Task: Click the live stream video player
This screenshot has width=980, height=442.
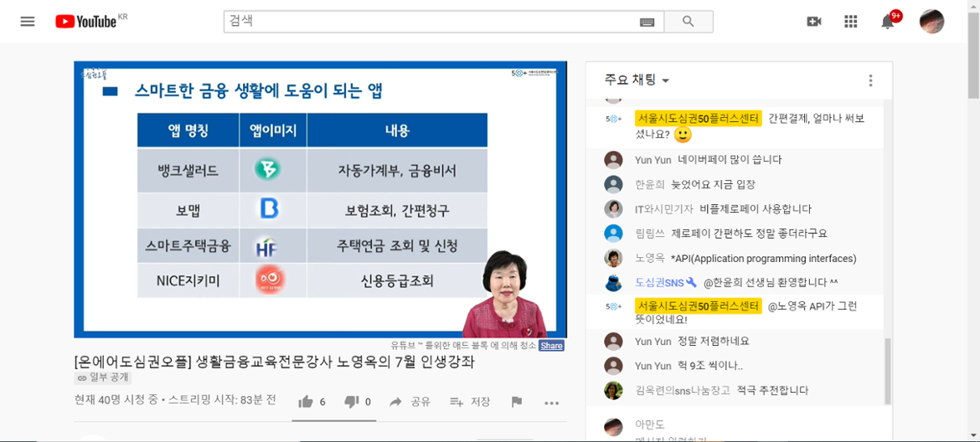Action: [320, 199]
